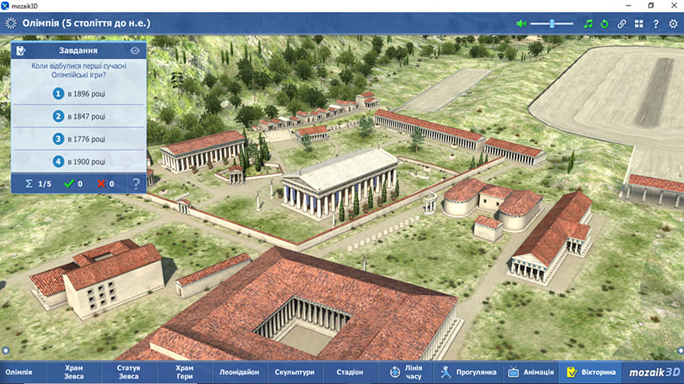Screen dimensions: 684x384
Task: Click the quiz question text
Action: click(x=79, y=70)
